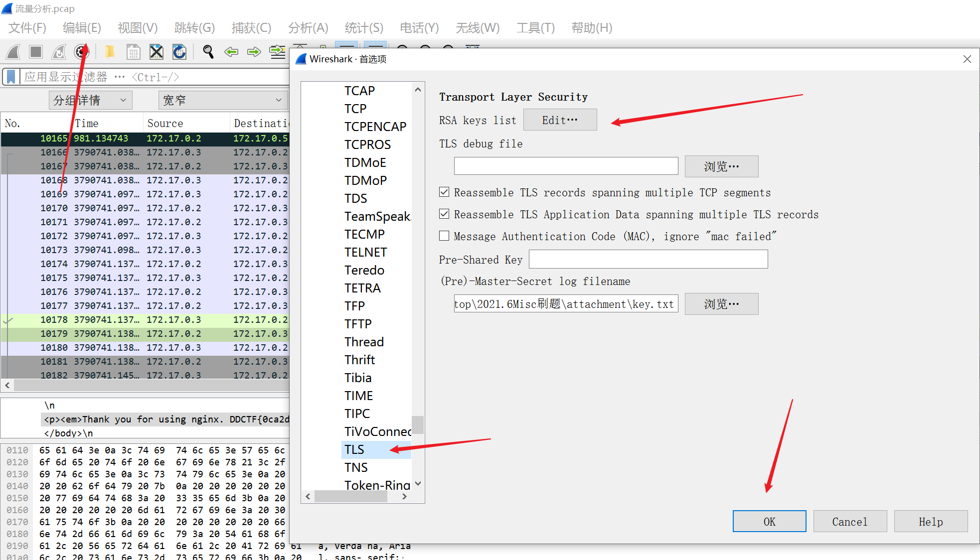Open the 分析(A) menu

[308, 27]
